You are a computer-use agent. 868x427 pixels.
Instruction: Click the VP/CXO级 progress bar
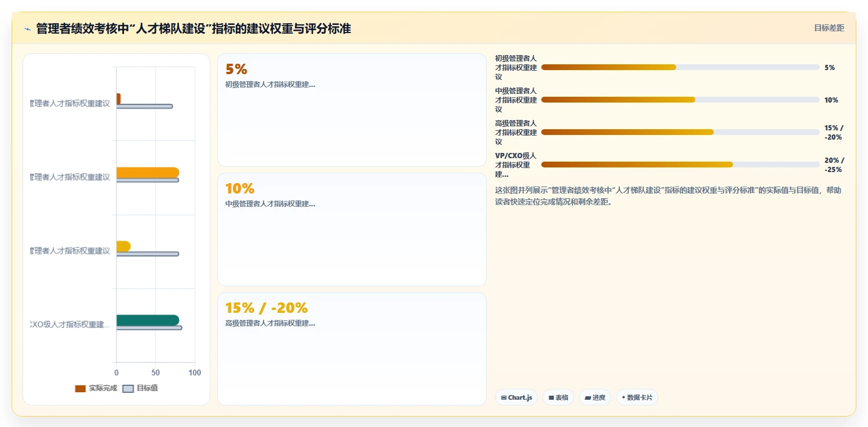coord(680,165)
